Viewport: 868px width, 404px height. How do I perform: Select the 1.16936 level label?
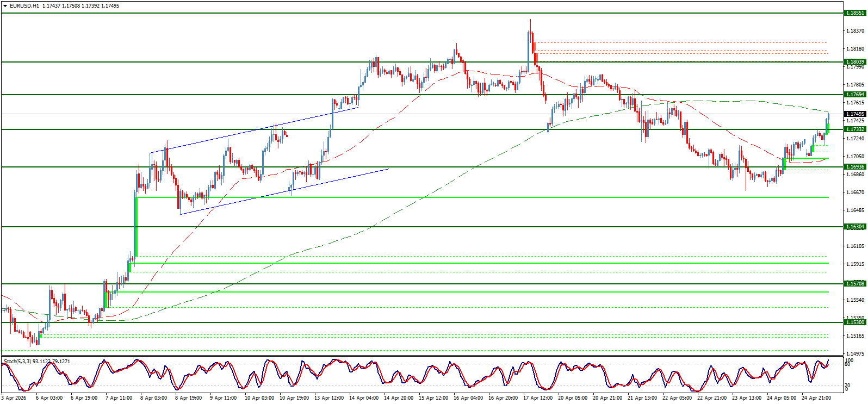(x=854, y=167)
